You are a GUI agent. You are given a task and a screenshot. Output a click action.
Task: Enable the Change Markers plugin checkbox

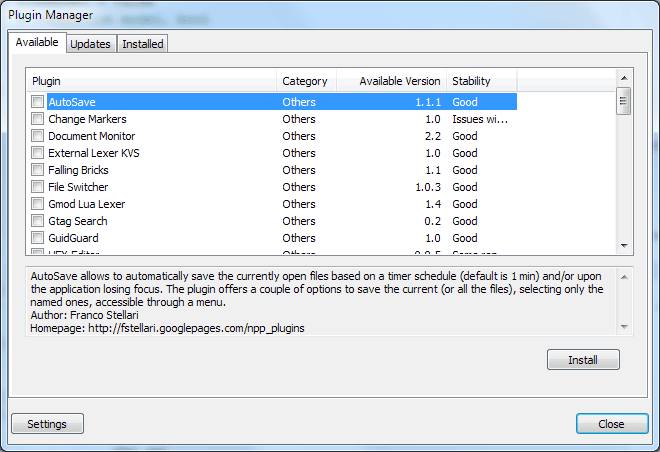(37, 119)
